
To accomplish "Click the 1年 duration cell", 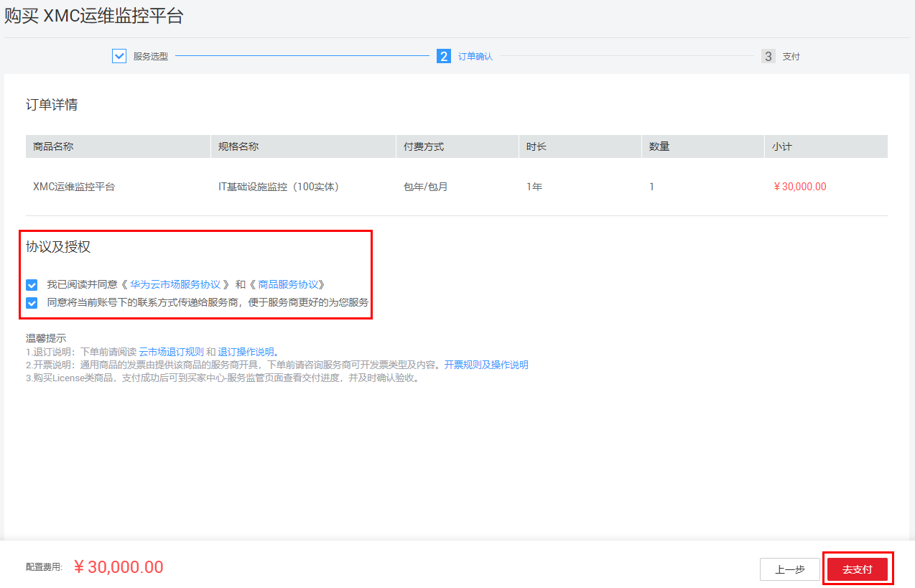I will 534,187.
